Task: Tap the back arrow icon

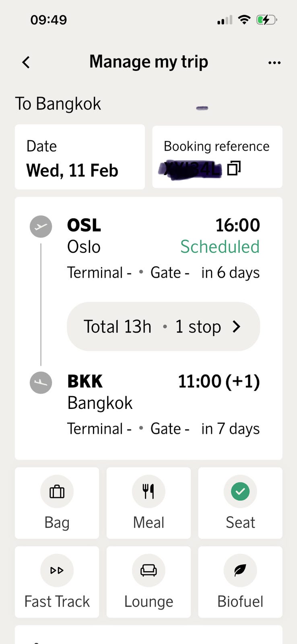Action: coord(26,62)
